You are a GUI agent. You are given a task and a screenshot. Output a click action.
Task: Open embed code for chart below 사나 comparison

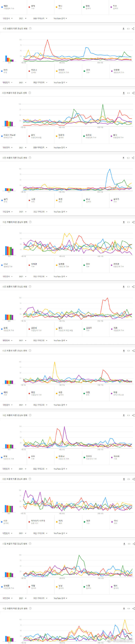tap(129, 287)
